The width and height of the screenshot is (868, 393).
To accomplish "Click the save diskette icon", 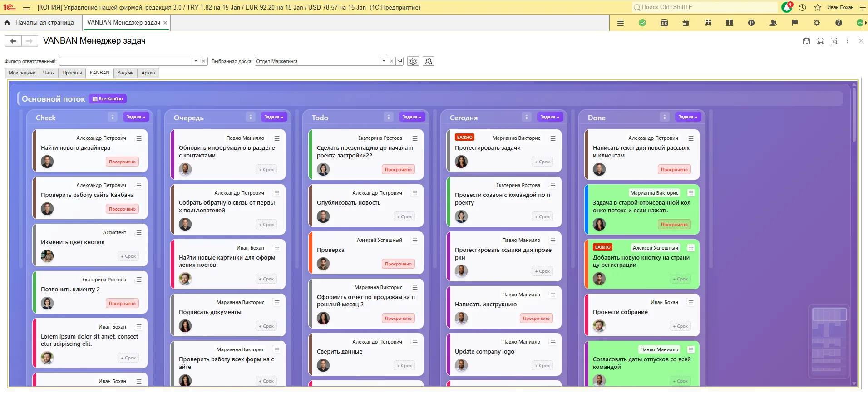I will point(806,41).
